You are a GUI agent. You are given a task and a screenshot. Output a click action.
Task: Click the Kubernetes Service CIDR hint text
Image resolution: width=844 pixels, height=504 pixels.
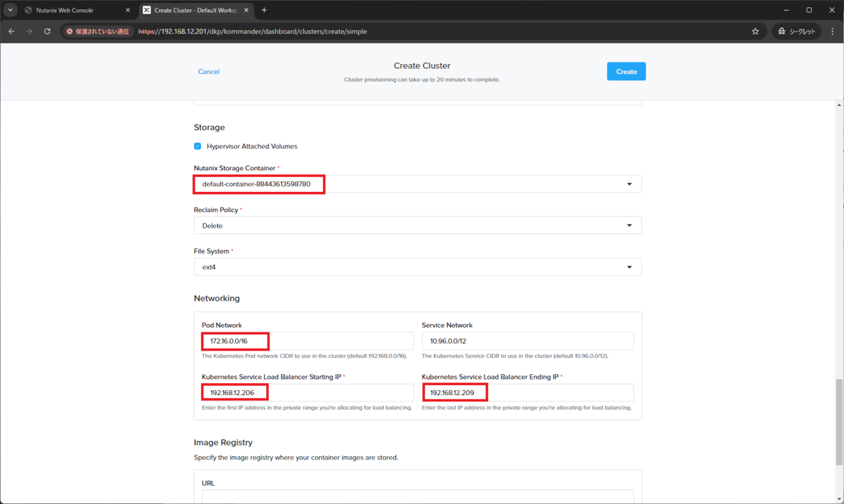coord(515,356)
